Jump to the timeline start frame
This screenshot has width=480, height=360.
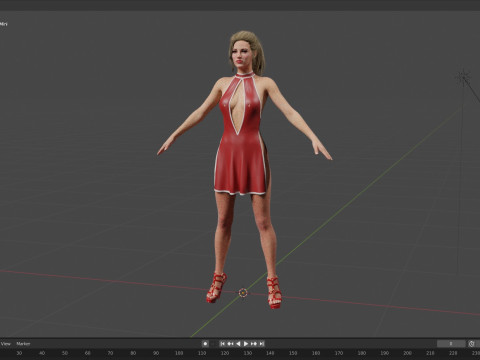click(x=222, y=344)
